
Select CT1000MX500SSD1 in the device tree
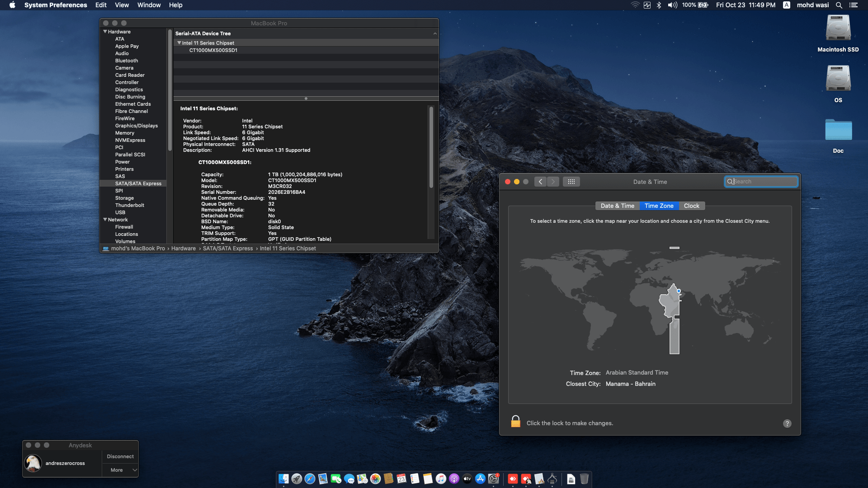click(213, 50)
